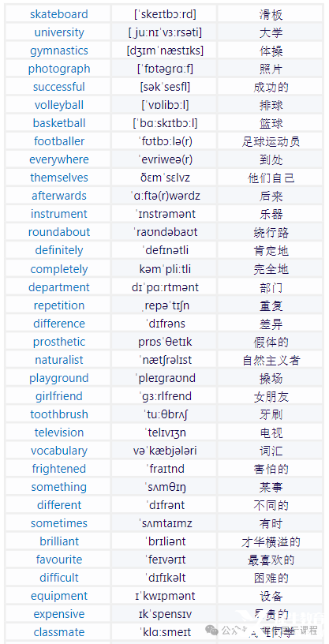Click the phonetic text for 'completely'

[x=164, y=269]
